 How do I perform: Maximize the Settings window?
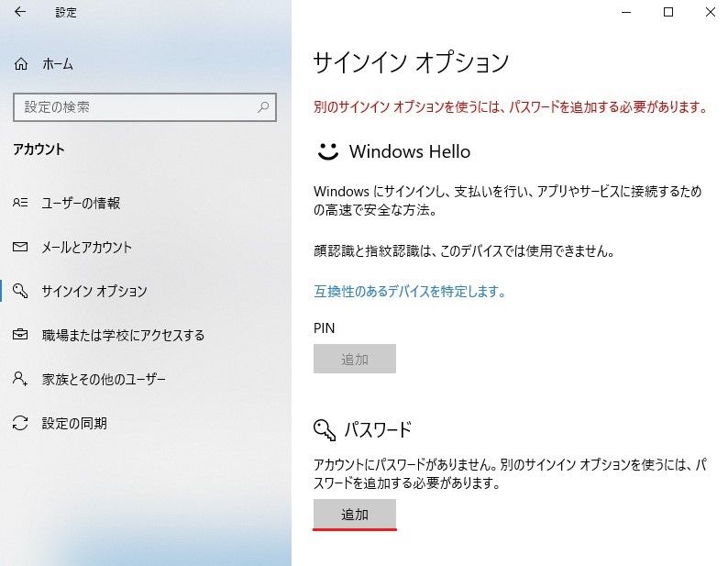(x=668, y=13)
